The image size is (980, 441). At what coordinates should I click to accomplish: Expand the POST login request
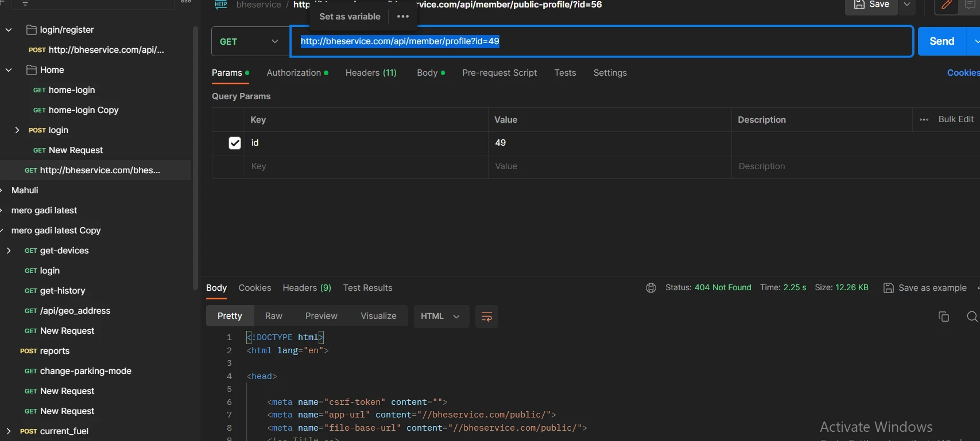click(x=17, y=130)
